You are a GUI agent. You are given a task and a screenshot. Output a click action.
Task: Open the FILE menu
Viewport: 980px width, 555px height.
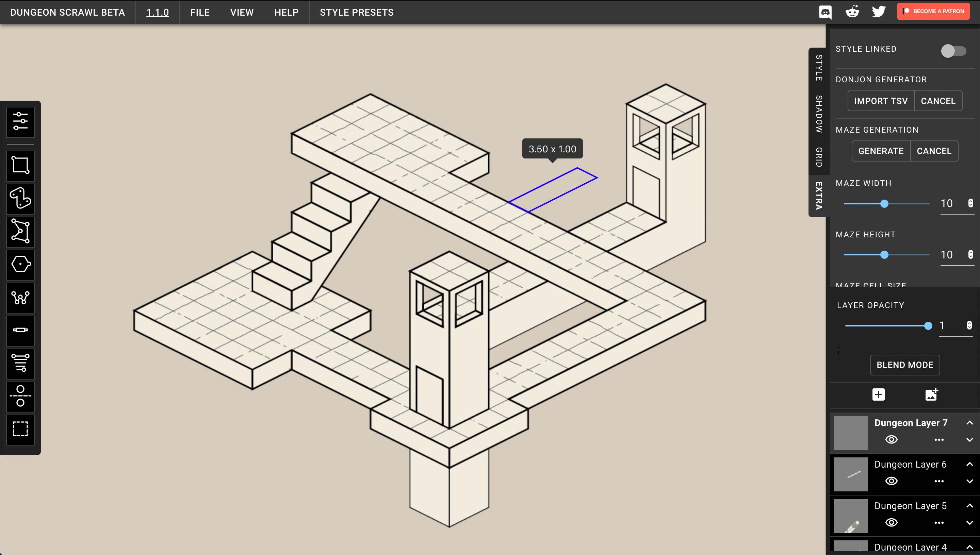tap(200, 12)
